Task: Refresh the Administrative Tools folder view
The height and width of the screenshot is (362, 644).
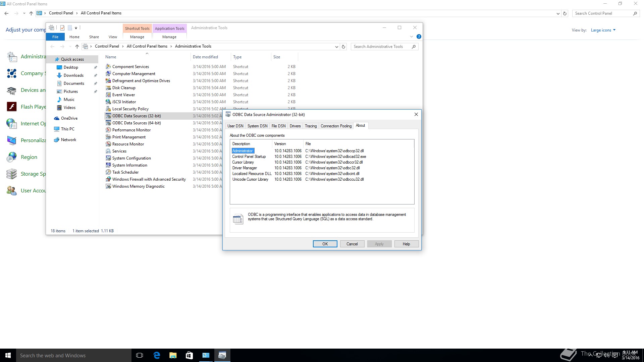Action: point(343,47)
